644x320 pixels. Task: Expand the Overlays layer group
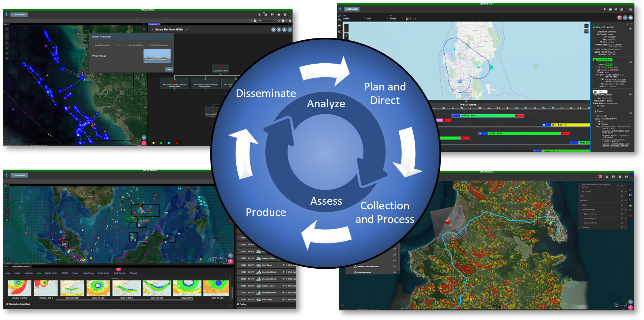pyautogui.click(x=580, y=227)
